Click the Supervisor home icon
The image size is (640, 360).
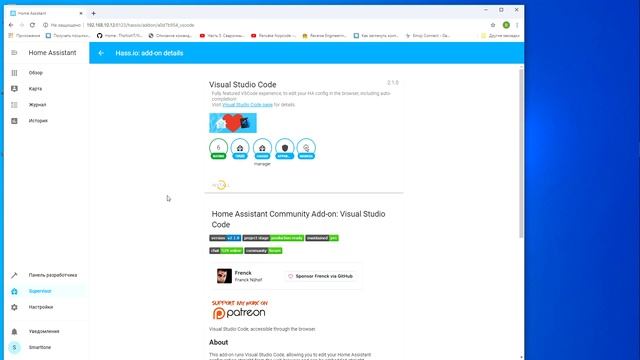click(14, 291)
